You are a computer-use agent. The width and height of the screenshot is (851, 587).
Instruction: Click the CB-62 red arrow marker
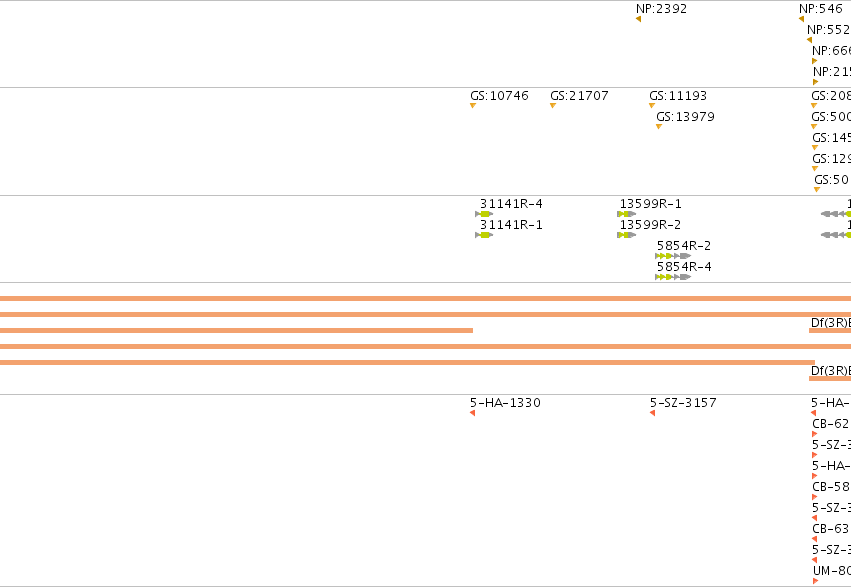[815, 434]
